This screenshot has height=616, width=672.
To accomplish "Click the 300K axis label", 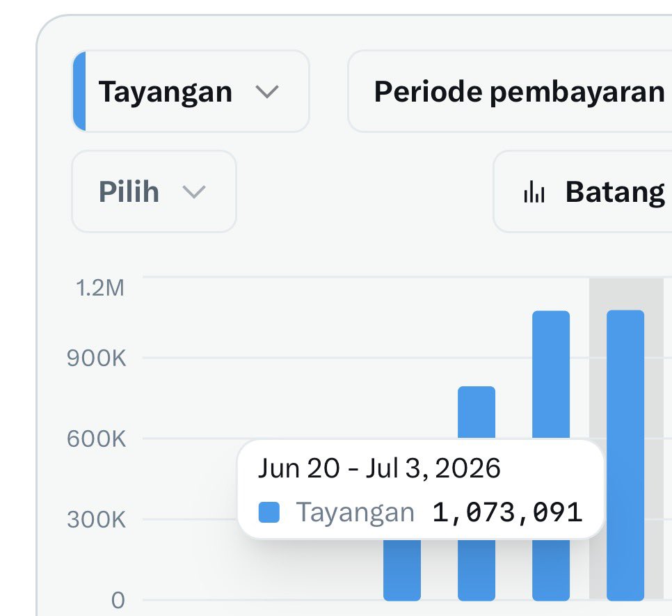I will click(x=97, y=519).
